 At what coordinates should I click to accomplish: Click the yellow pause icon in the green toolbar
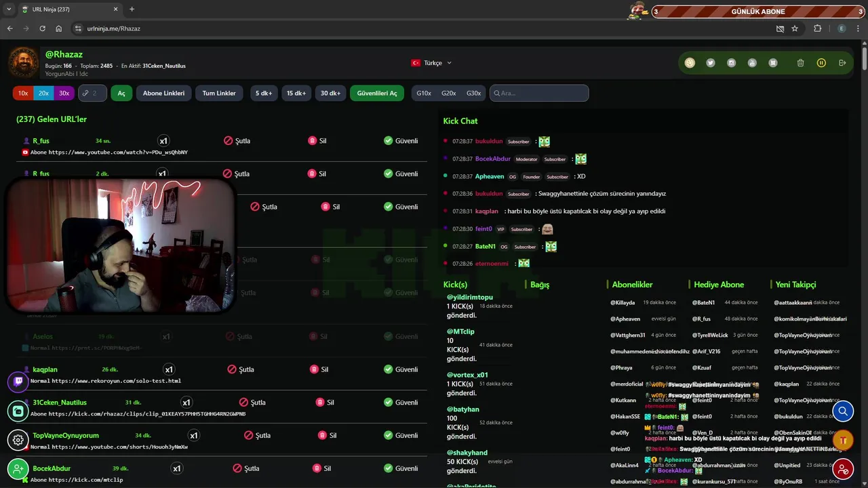click(x=821, y=63)
